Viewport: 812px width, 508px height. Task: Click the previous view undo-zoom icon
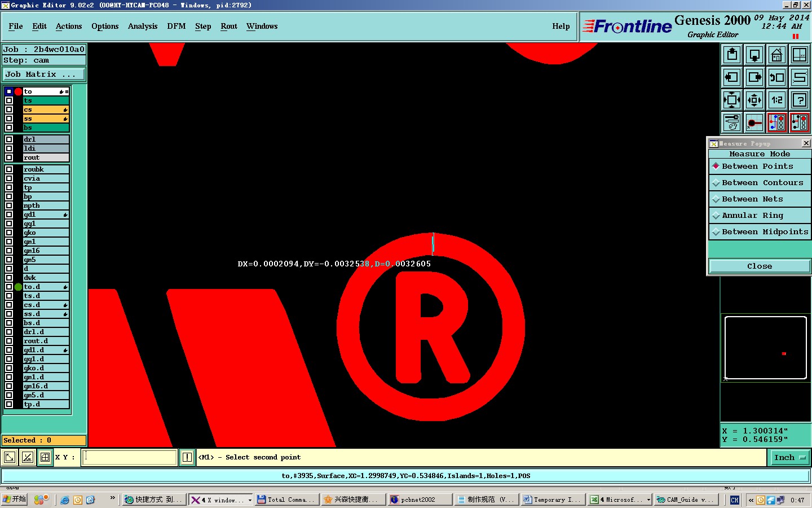(777, 77)
